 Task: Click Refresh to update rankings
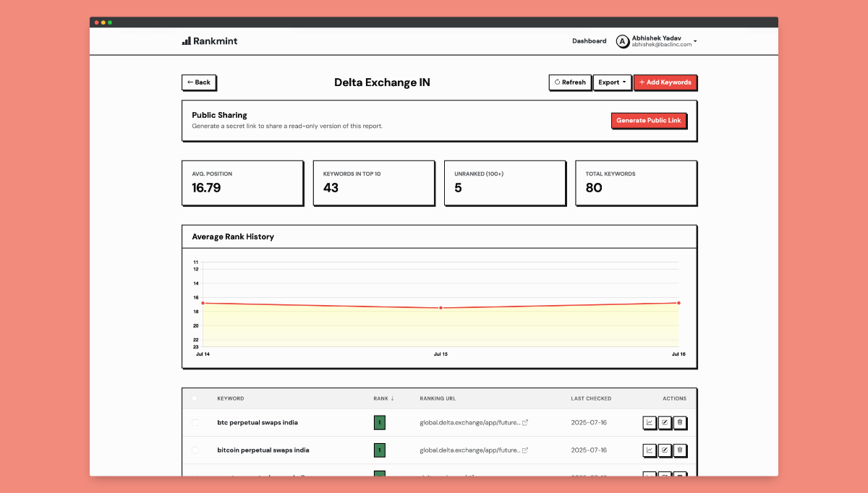point(570,82)
